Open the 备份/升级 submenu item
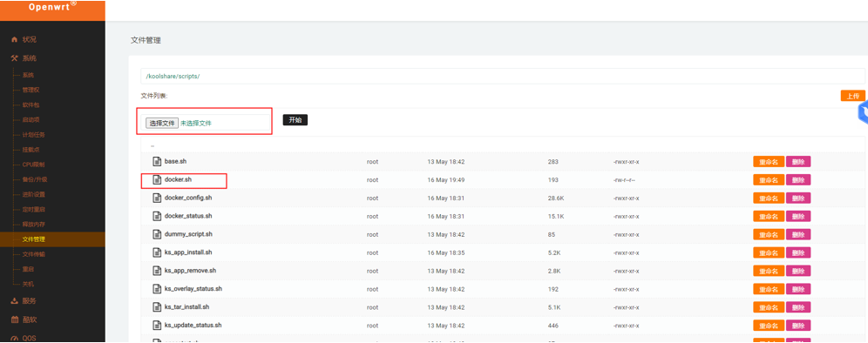 [x=35, y=180]
